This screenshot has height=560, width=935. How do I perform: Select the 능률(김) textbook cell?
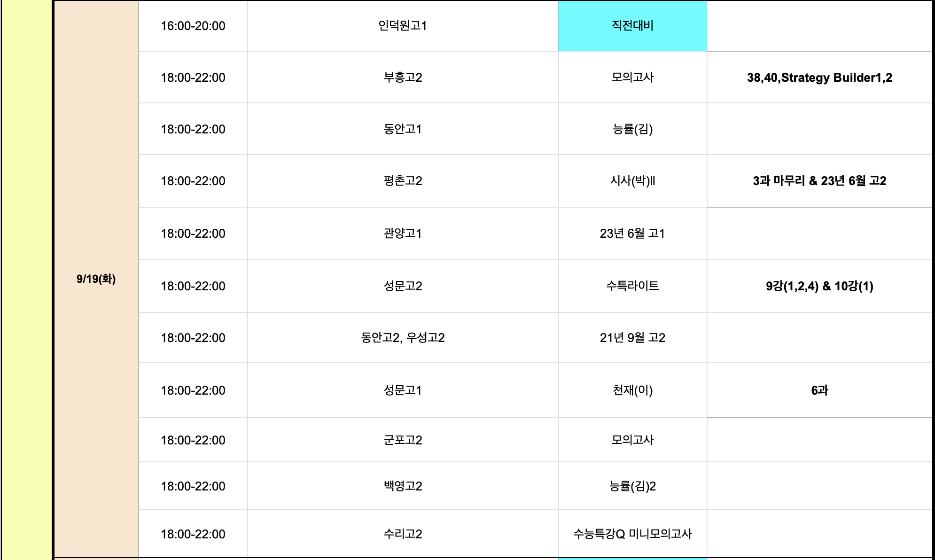pyautogui.click(x=632, y=129)
